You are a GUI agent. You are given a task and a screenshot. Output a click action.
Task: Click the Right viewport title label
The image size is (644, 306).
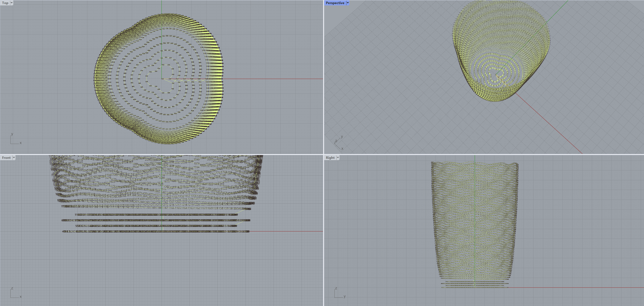[330, 158]
